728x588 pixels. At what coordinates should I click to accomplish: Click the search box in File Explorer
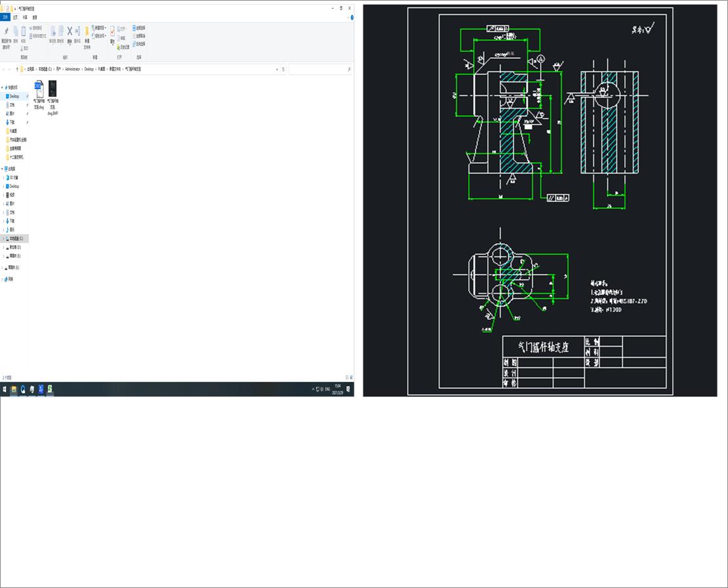[x=318, y=69]
